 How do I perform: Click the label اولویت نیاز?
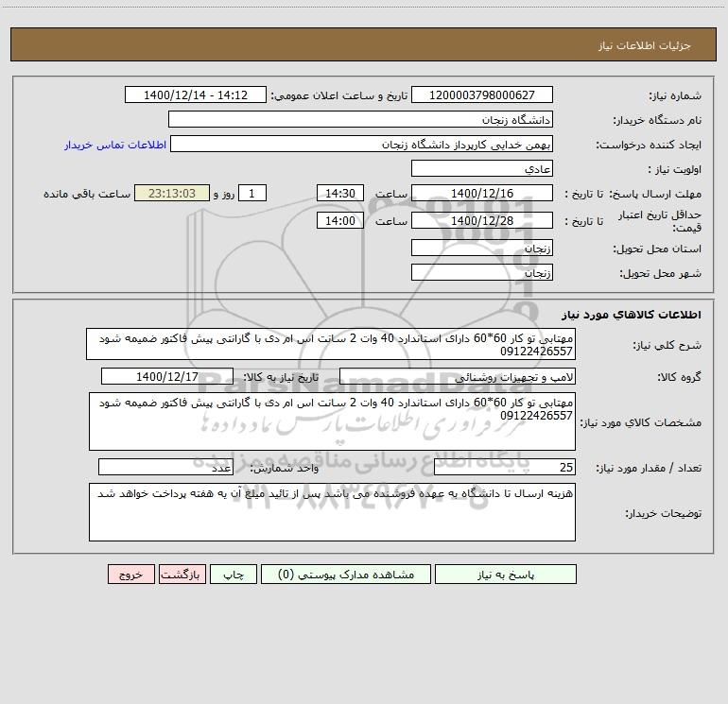coord(675,169)
